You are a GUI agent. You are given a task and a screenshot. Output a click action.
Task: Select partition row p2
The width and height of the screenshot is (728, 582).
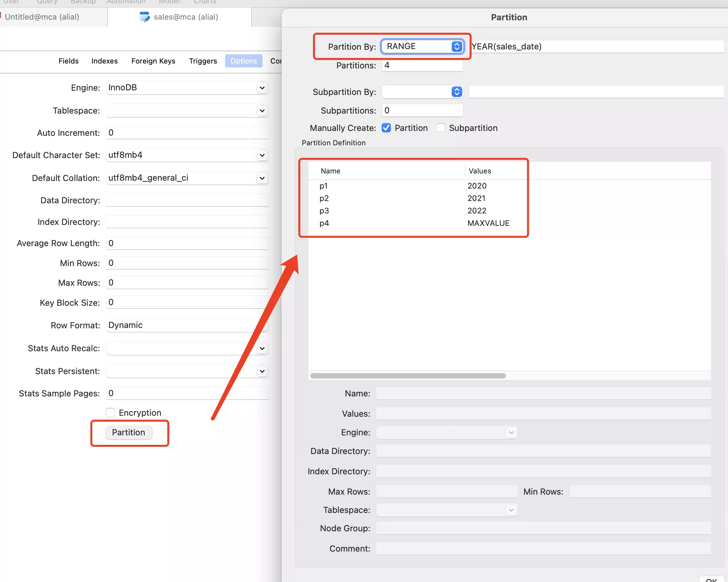(x=510, y=198)
